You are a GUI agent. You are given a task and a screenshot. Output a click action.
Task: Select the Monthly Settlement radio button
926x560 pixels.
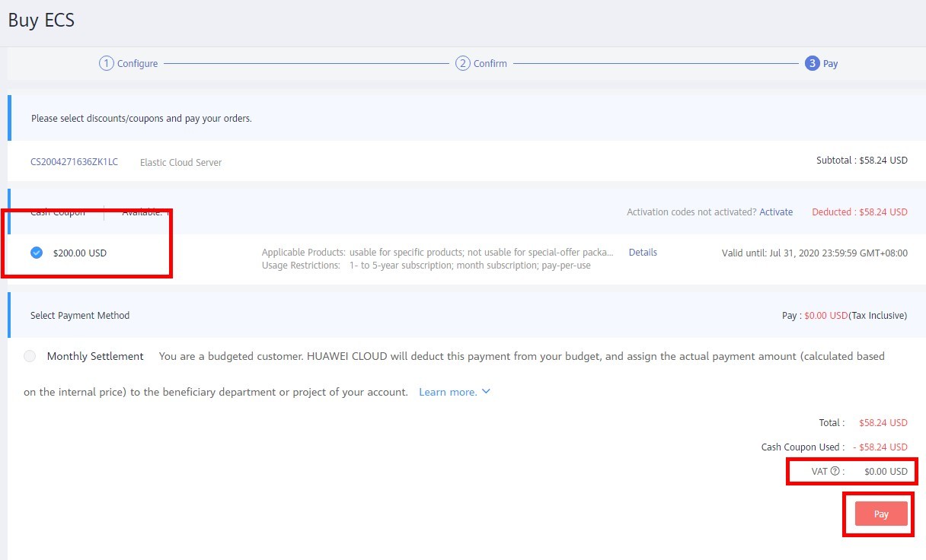(x=28, y=355)
